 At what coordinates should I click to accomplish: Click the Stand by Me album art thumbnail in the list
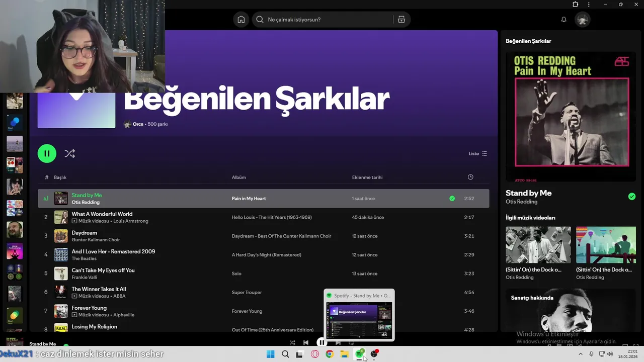61,198
